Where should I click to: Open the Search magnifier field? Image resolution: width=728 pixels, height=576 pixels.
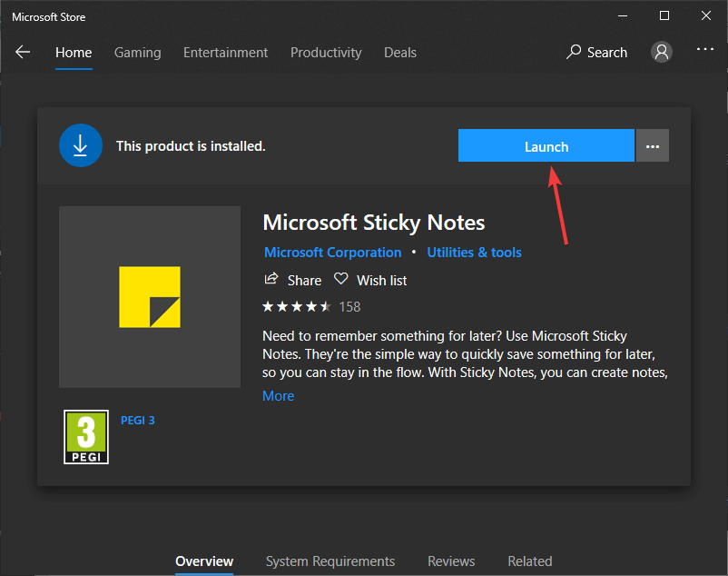596,52
